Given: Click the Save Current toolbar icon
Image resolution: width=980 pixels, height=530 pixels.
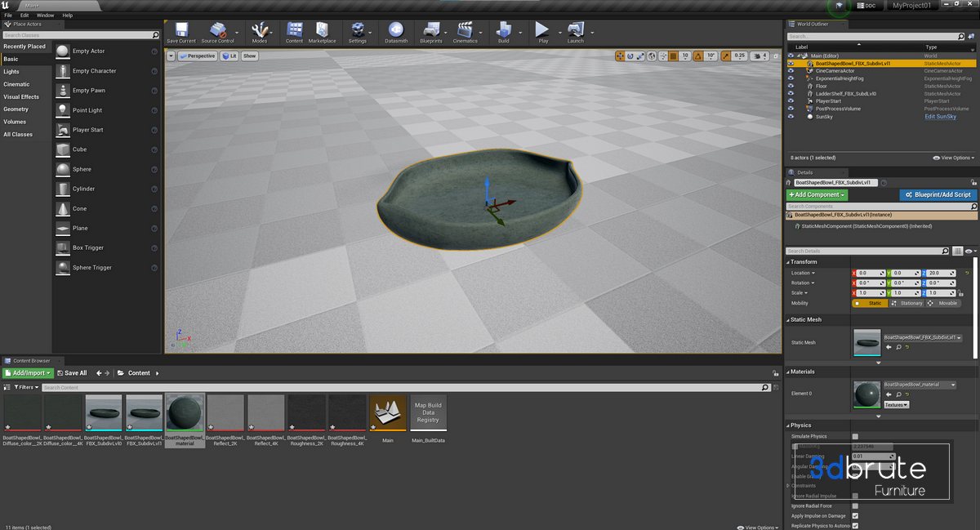Looking at the screenshot, I should coord(180,32).
